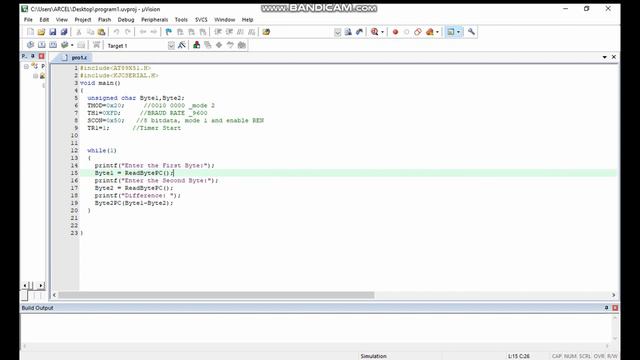Pin the Build Output panel
640x360 pixels.
click(x=606, y=308)
